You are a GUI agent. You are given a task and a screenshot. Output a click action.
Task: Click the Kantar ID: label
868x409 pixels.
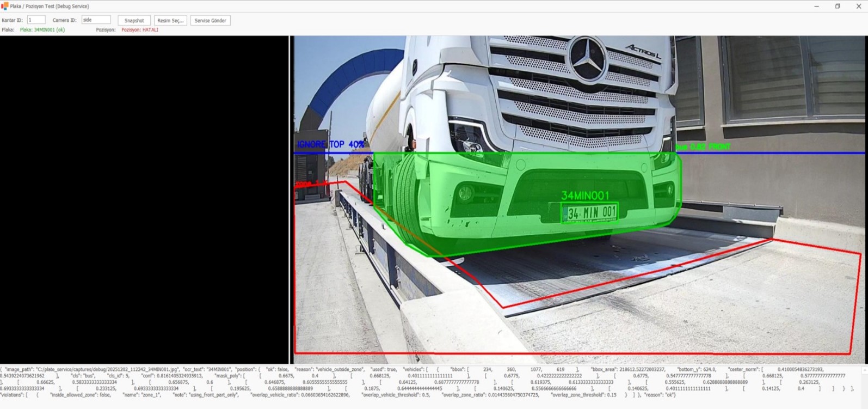[13, 20]
